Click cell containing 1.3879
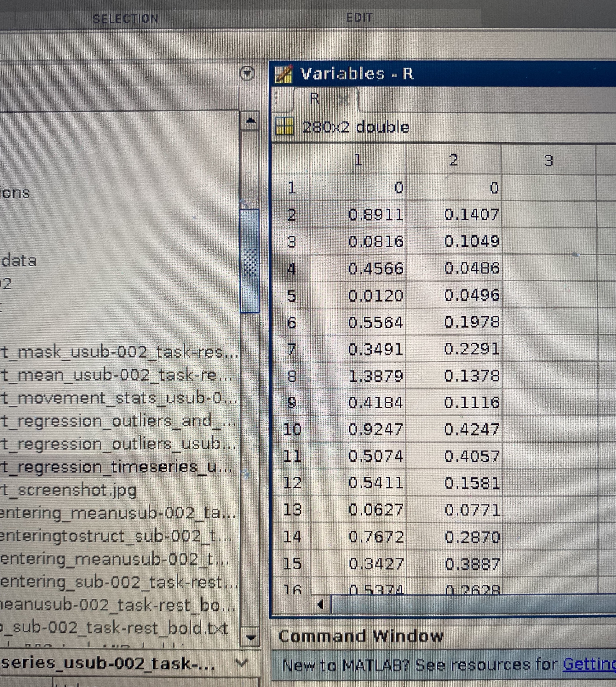The image size is (616, 687). pos(376,376)
